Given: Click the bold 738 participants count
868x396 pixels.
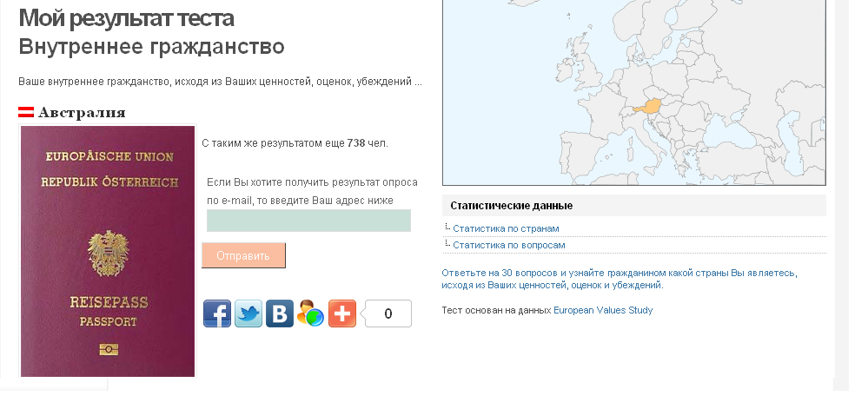Looking at the screenshot, I should pos(355,142).
